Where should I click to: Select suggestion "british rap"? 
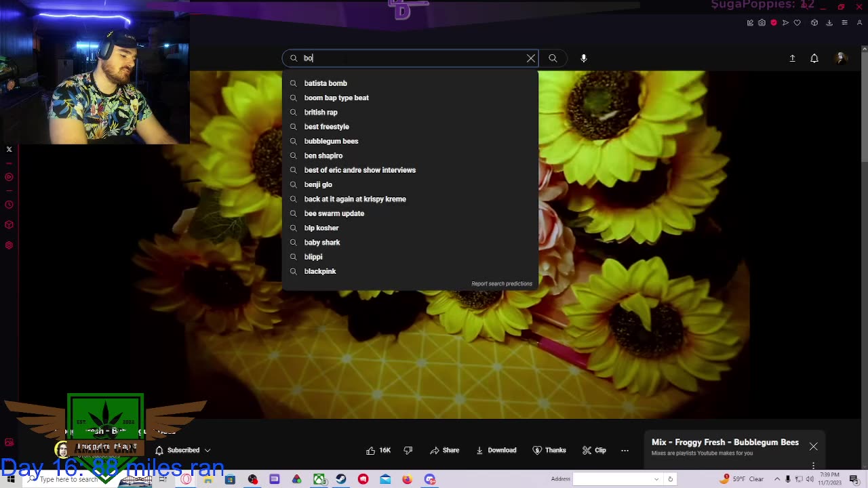(x=410, y=113)
